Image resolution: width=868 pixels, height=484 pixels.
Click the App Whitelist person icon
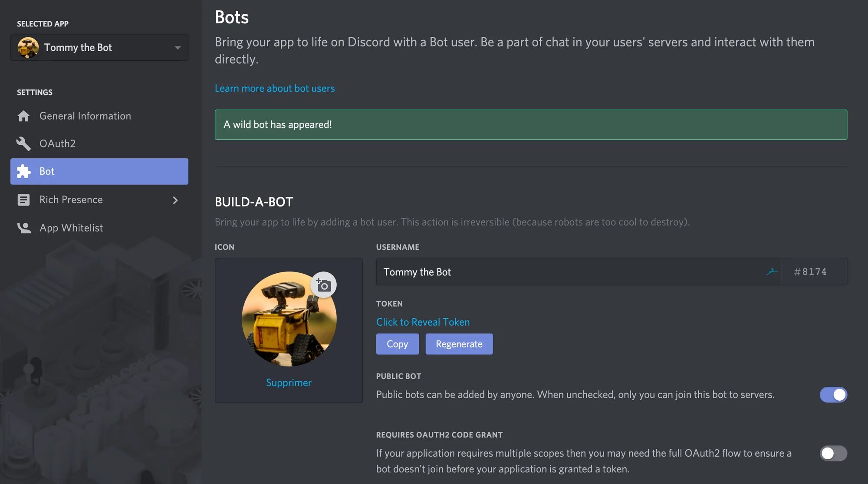(23, 228)
